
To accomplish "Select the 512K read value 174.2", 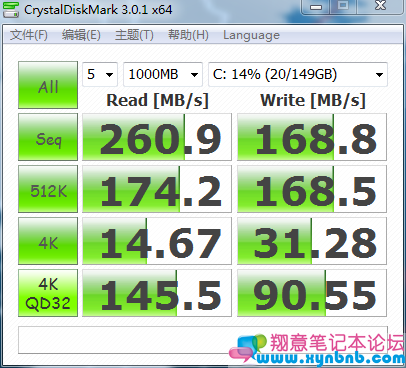I will click(x=157, y=189).
